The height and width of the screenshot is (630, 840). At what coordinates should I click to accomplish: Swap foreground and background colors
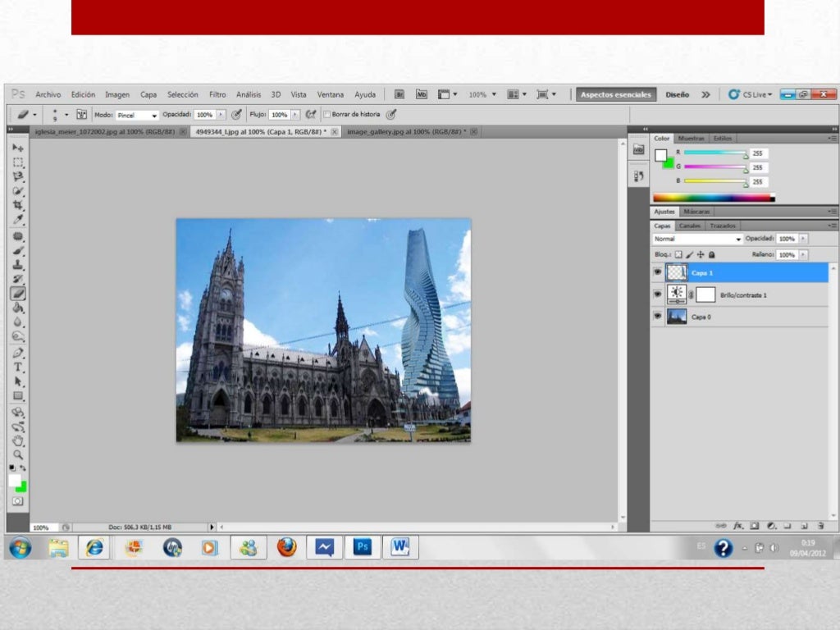tap(23, 468)
